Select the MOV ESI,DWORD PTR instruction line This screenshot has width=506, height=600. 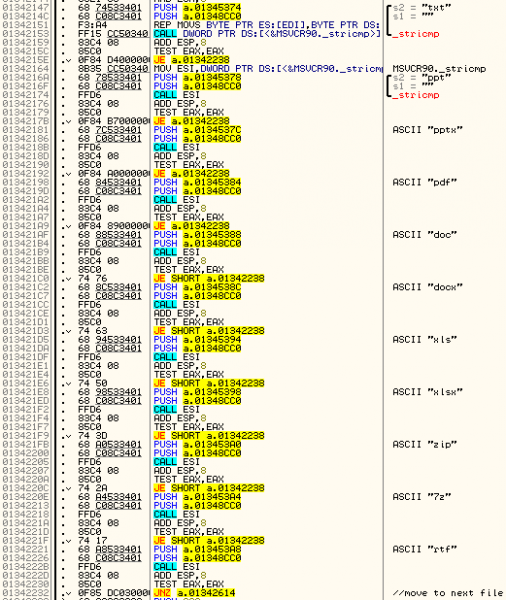coord(268,68)
